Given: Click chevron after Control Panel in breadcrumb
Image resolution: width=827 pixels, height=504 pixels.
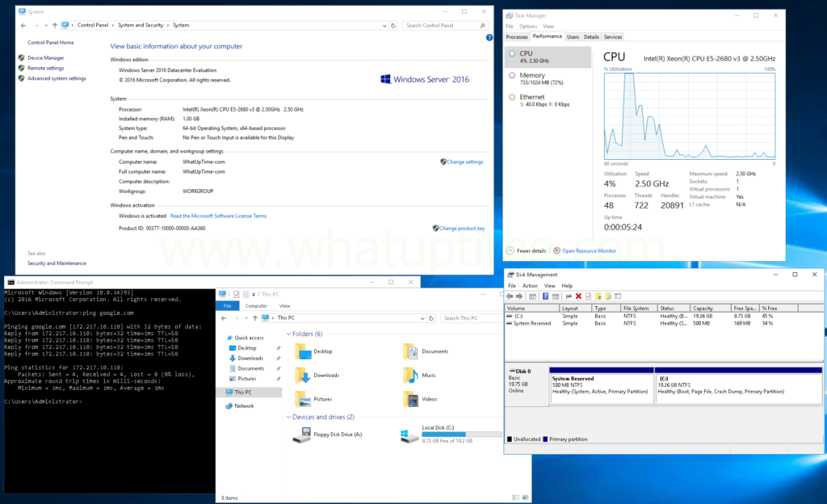Looking at the screenshot, I should [x=113, y=25].
